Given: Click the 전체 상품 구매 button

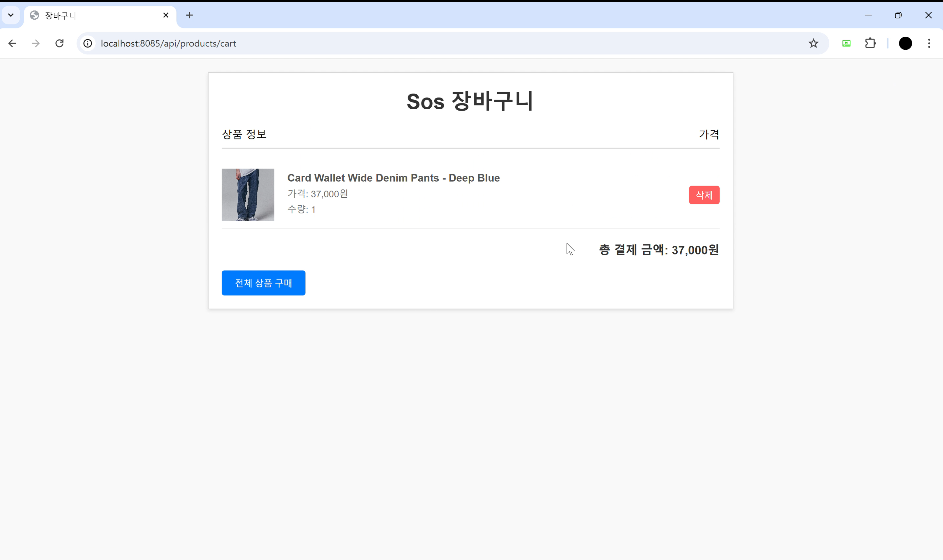Looking at the screenshot, I should (x=263, y=283).
